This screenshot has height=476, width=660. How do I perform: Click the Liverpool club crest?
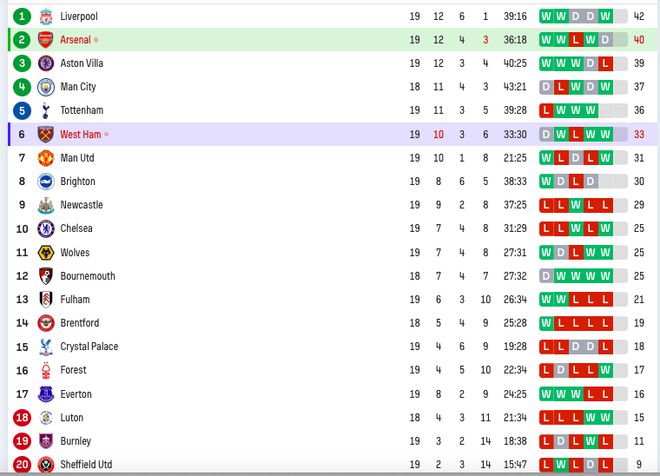coord(46,16)
